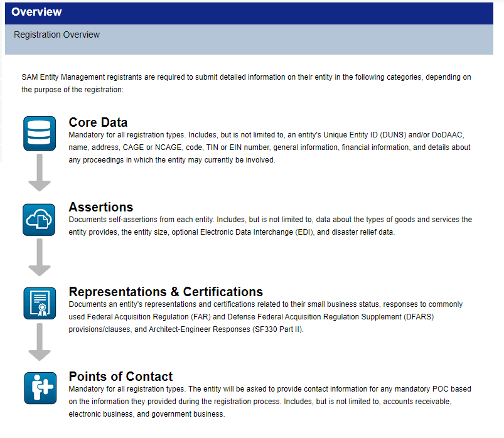Open the Core Data section heading

click(98, 122)
